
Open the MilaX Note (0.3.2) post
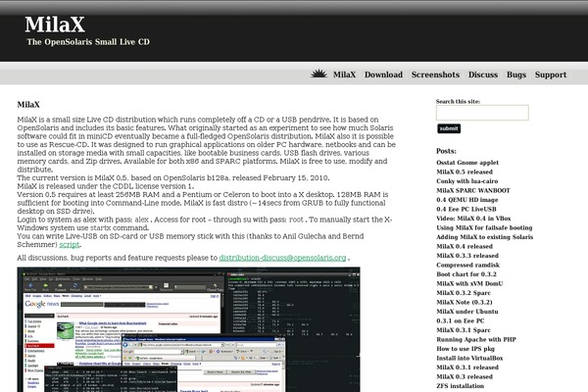point(464,303)
